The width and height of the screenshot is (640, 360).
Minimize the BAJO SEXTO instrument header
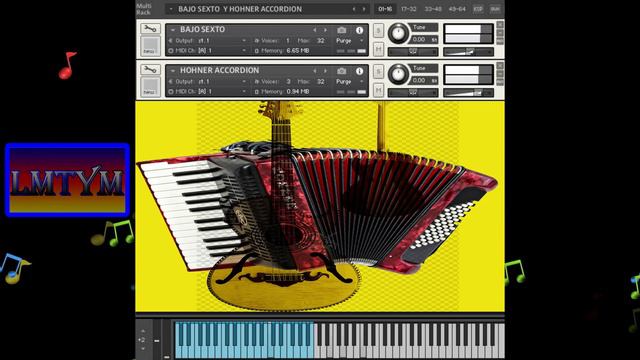(500, 33)
